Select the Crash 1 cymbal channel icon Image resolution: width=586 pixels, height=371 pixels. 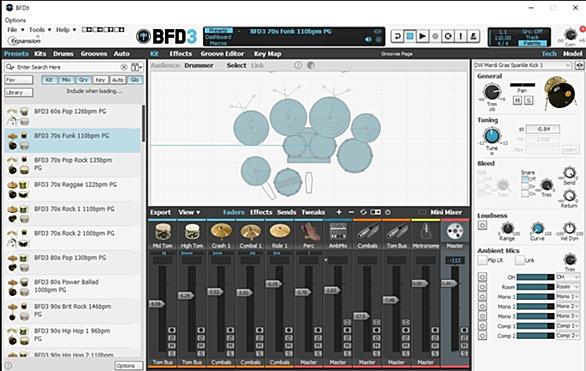click(221, 232)
